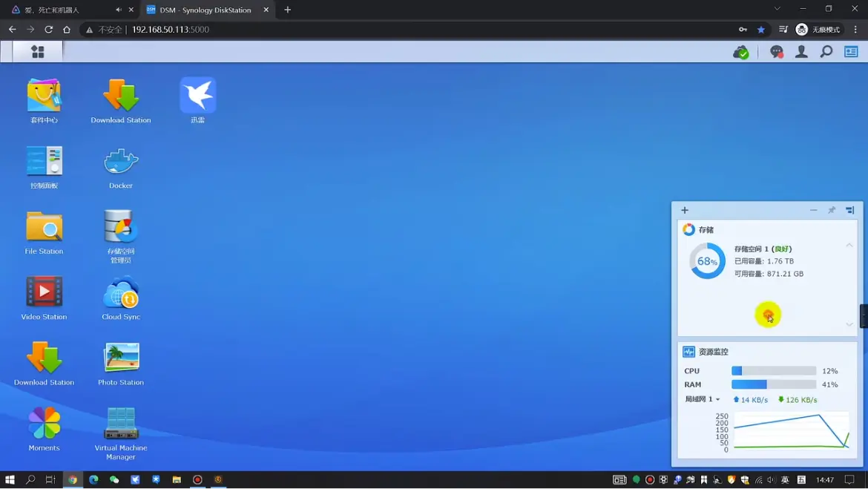Open 套件中心 Package Center
Viewport: 868px width, 489px height.
tap(44, 96)
